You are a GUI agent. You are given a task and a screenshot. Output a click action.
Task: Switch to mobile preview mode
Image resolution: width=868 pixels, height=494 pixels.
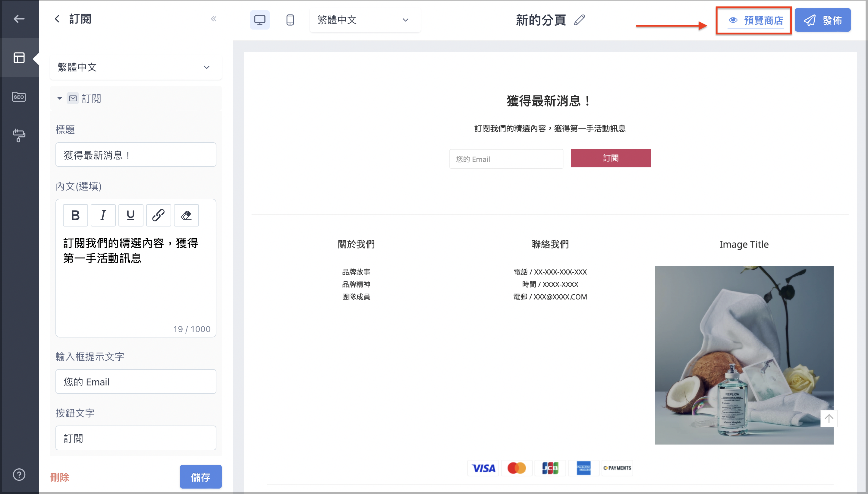pos(290,20)
